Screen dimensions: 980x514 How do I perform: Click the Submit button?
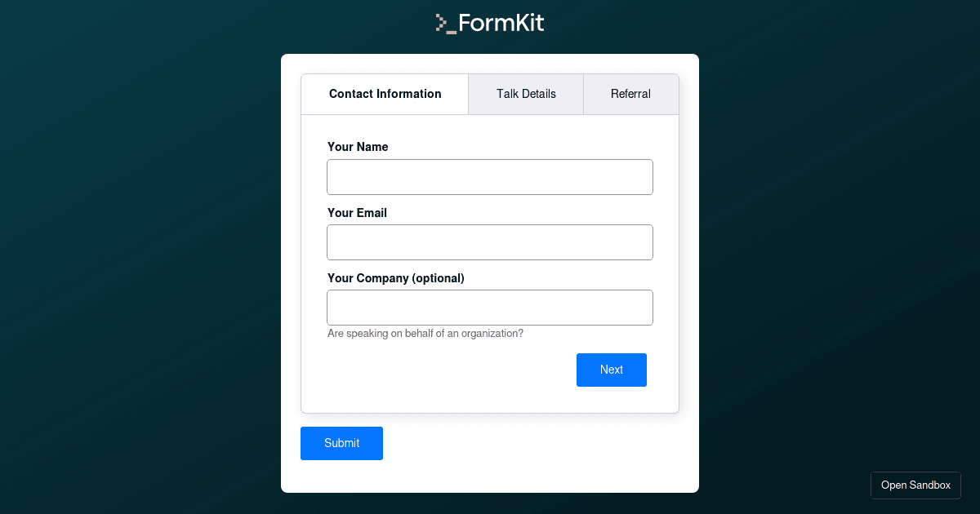[341, 443]
